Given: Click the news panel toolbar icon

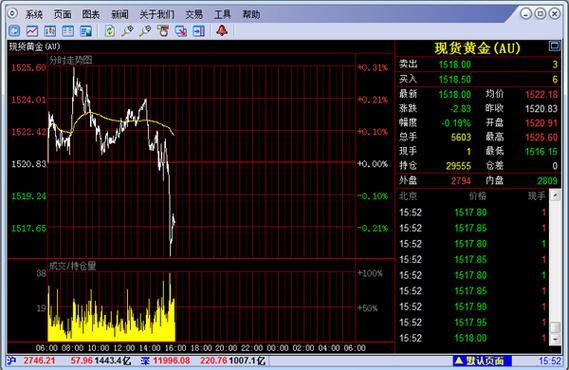Looking at the screenshot, I should (86, 31).
